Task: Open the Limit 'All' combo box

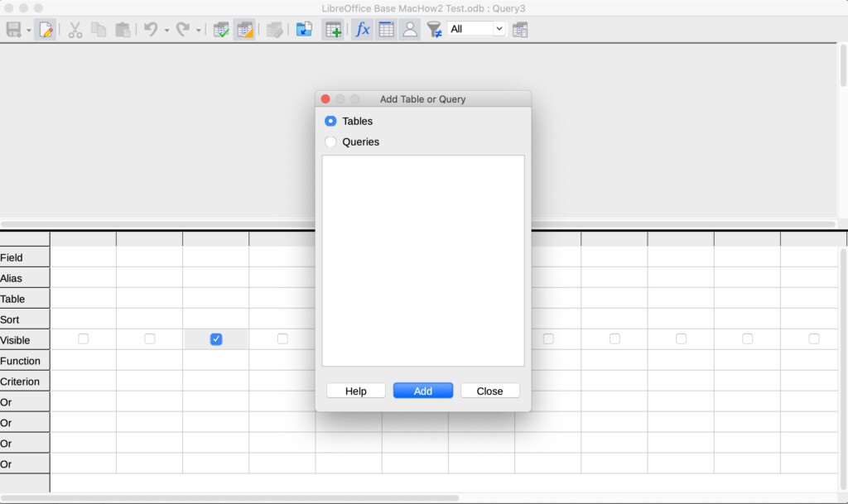Action: [476, 29]
